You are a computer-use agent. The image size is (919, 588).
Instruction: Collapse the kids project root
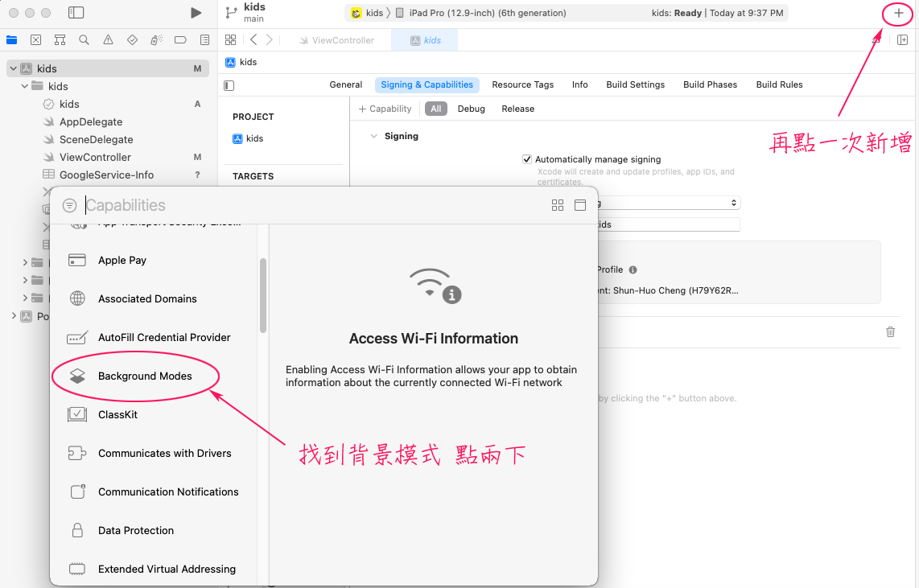[13, 68]
